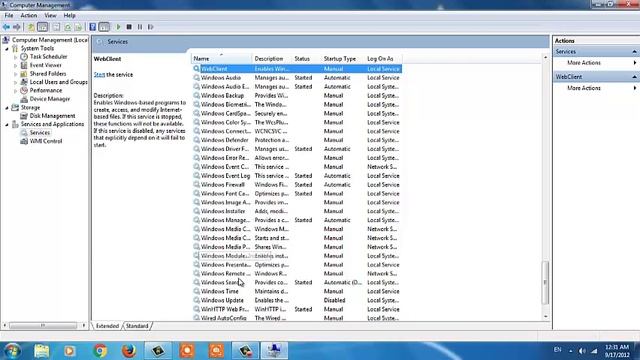Collapse the System Tools tree node
Screen dimensions: 640x360
[x=7, y=49]
